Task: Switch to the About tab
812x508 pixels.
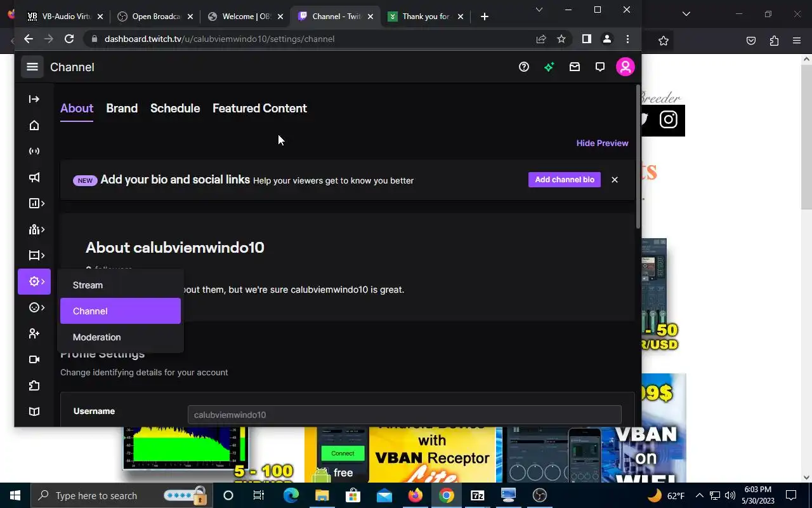Action: 77,109
